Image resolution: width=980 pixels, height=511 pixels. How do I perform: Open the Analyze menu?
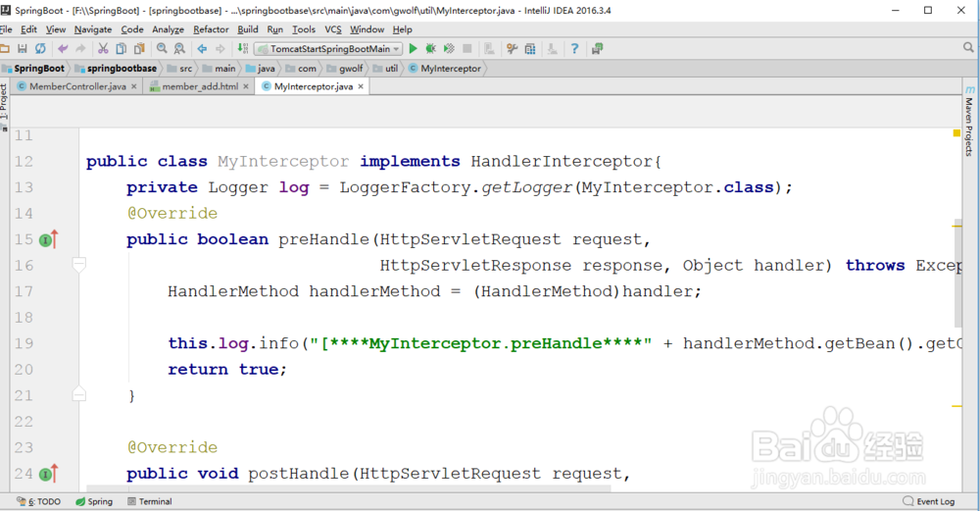(x=169, y=29)
